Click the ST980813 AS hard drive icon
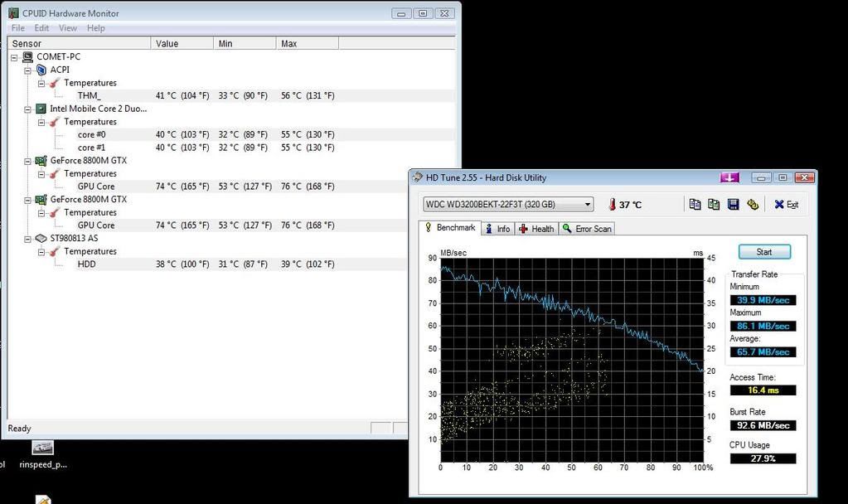This screenshot has width=848, height=504. pos(41,239)
